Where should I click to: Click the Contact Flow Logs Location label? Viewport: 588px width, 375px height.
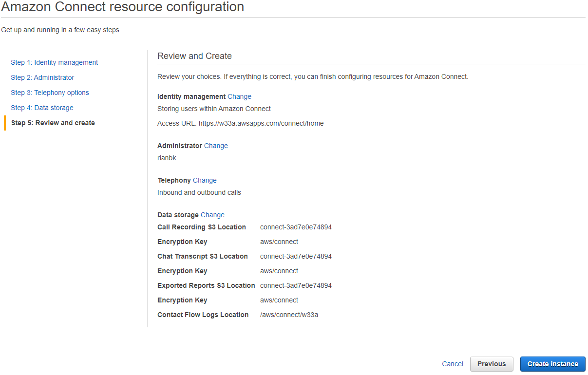[x=203, y=315]
